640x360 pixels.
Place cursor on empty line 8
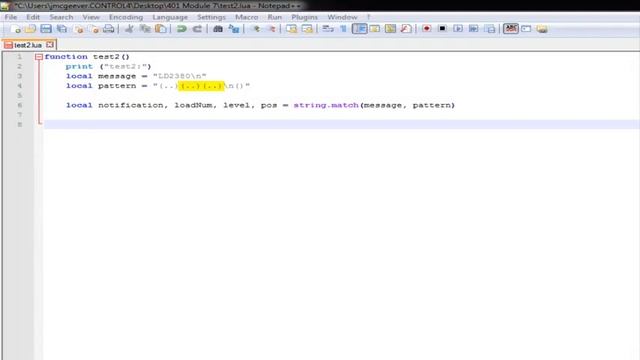(x=341, y=124)
